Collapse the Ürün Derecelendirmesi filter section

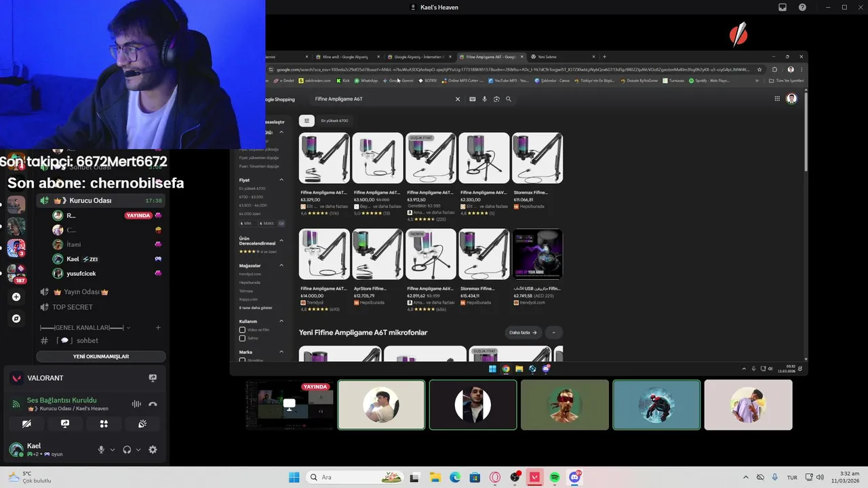click(x=281, y=241)
